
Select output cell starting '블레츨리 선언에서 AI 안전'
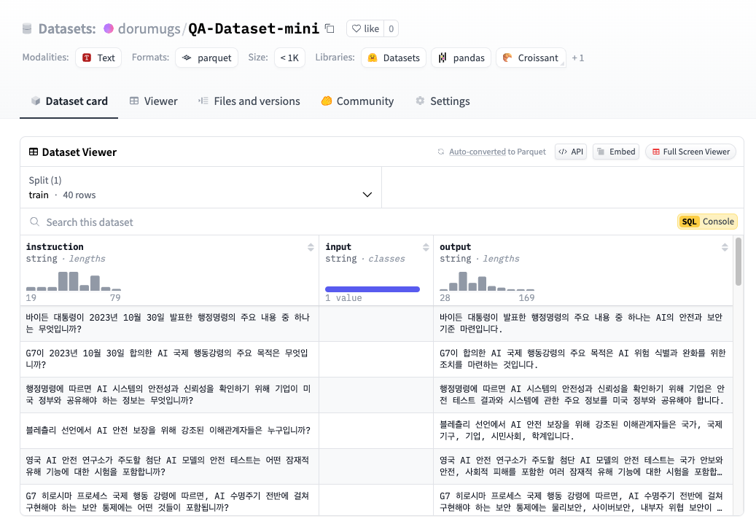tap(583, 430)
